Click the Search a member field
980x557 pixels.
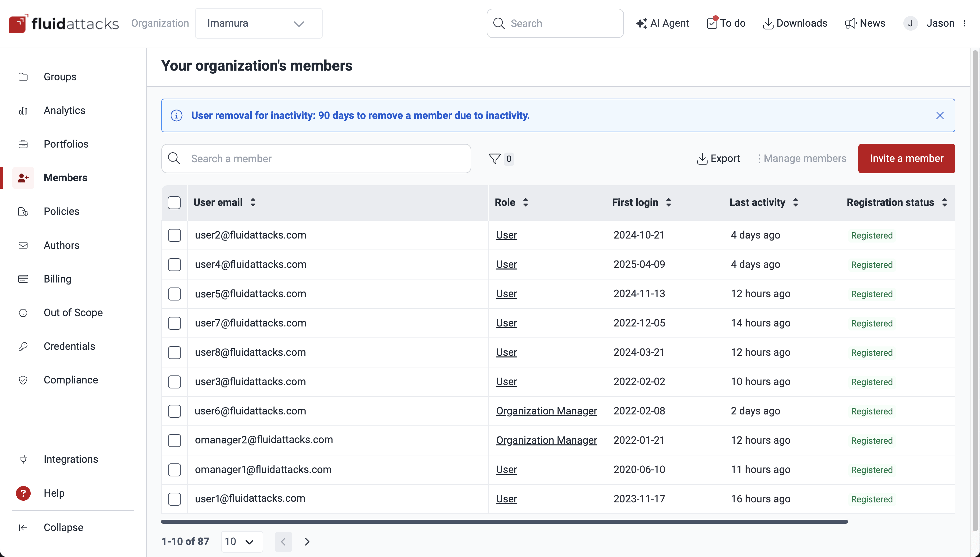click(x=316, y=158)
